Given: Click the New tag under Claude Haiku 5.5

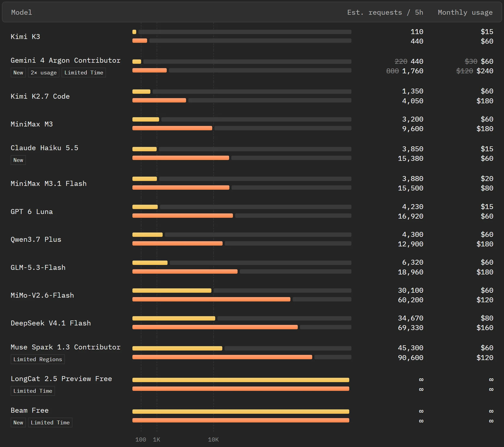Looking at the screenshot, I should [18, 160].
